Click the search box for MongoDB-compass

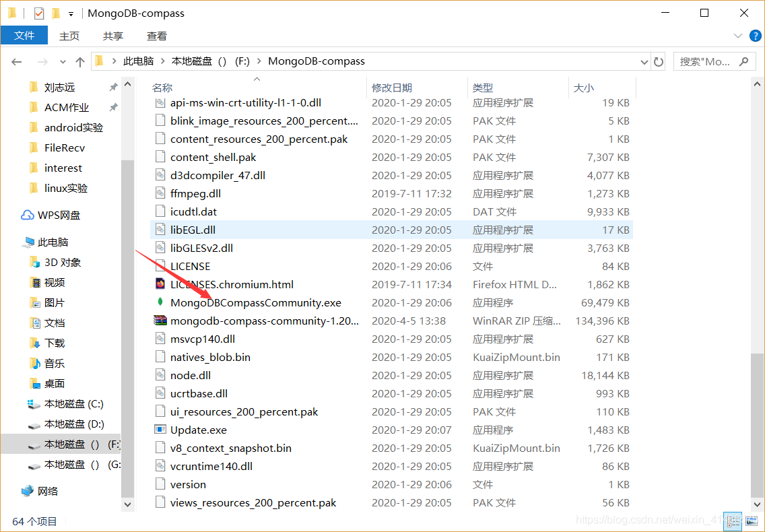click(714, 61)
